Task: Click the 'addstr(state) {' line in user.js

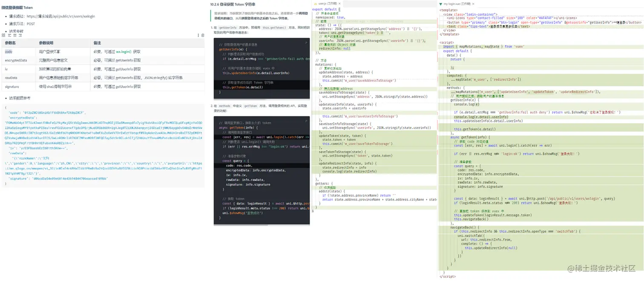Action: (x=332, y=191)
